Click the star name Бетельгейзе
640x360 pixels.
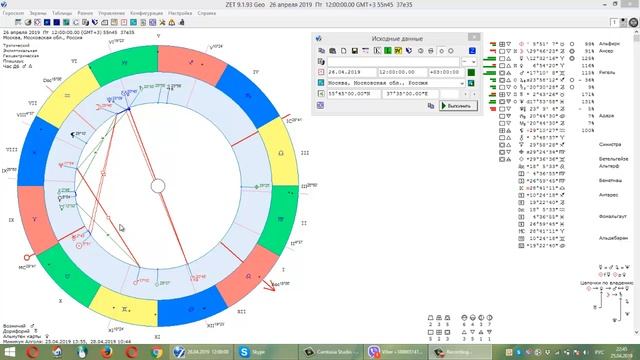coord(614,159)
